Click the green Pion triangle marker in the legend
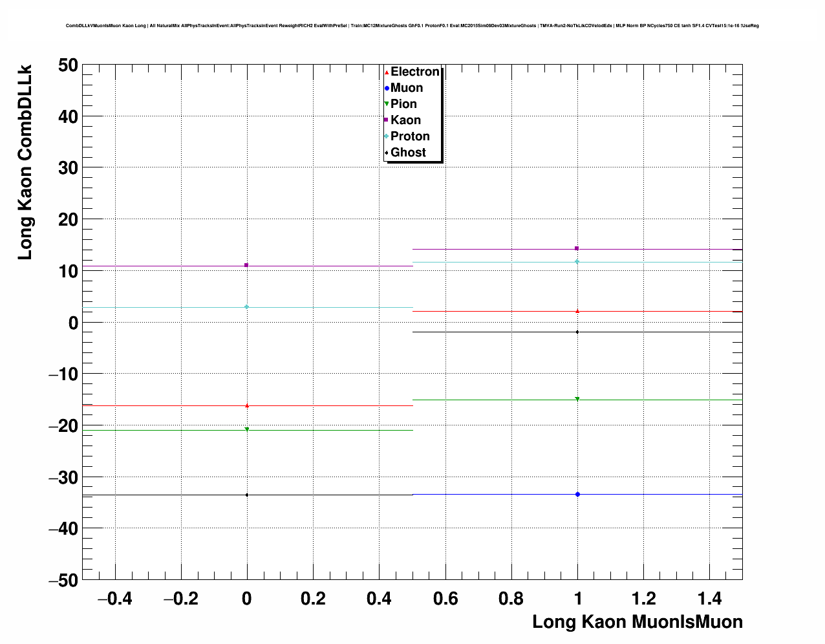This screenshot has width=825, height=644. click(x=387, y=104)
